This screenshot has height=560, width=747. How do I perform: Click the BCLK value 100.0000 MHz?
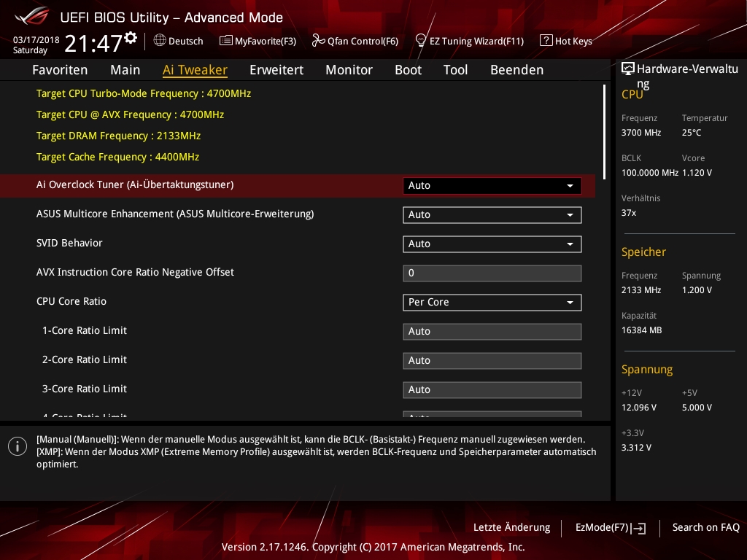pos(650,173)
